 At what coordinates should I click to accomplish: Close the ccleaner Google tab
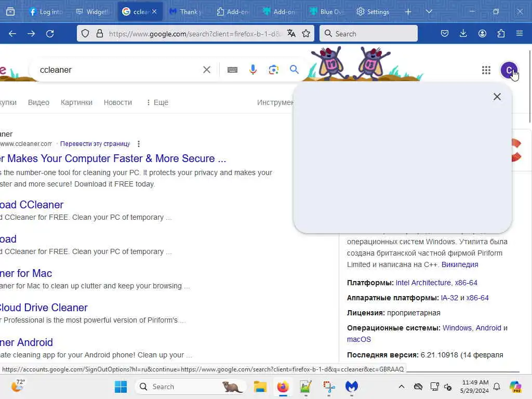click(x=154, y=11)
